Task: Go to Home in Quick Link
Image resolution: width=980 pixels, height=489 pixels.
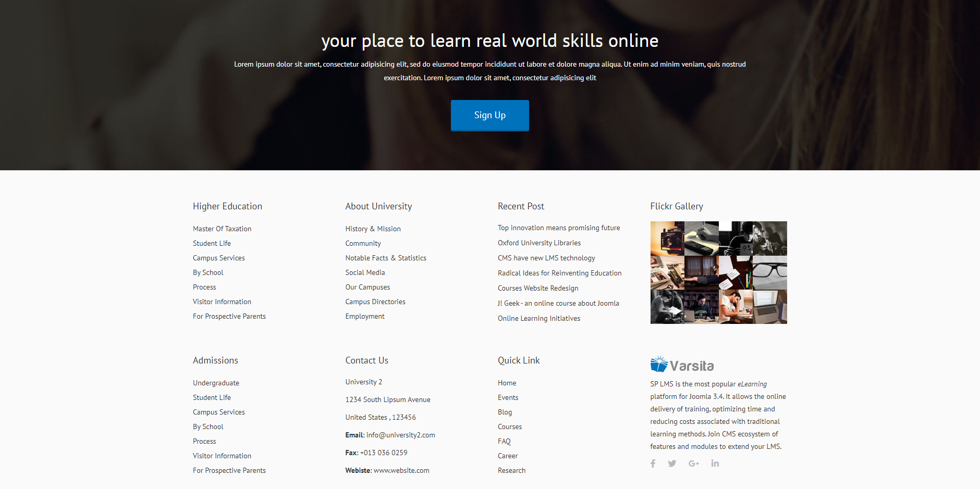Action: tap(507, 383)
